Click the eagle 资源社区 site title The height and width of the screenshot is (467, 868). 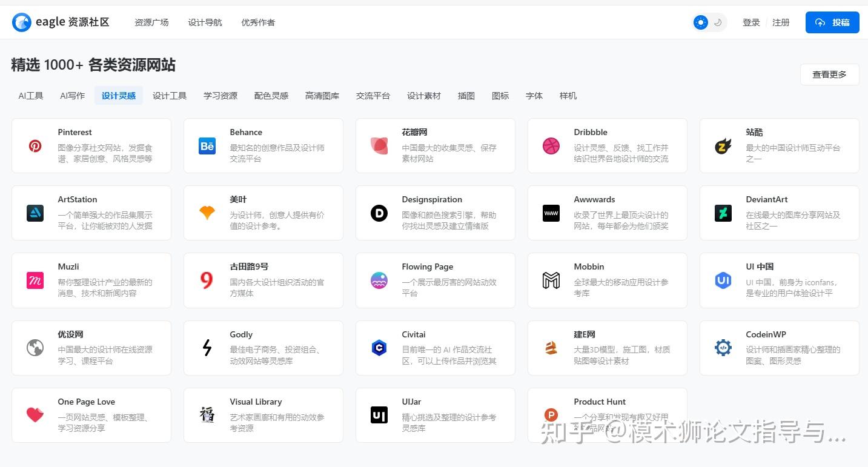coord(73,22)
